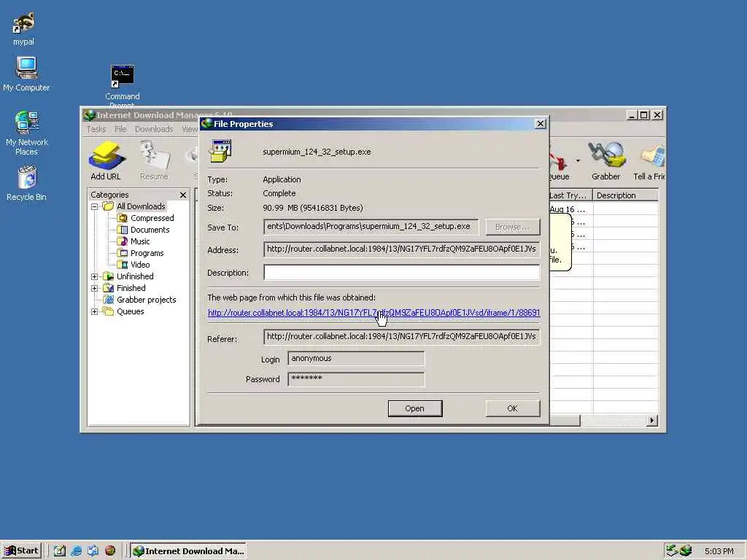
Task: Expand the Finished tree node
Action: [x=94, y=288]
